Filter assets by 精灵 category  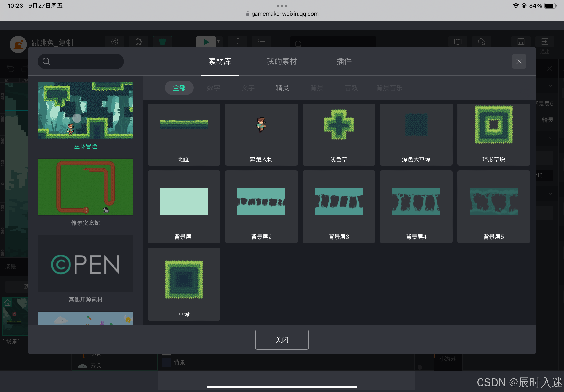(x=282, y=88)
